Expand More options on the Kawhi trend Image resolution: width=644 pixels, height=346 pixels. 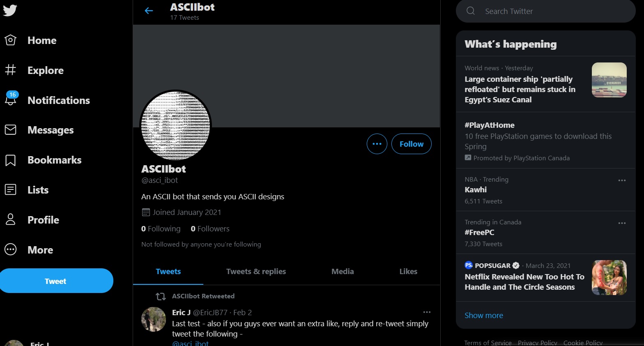click(622, 180)
